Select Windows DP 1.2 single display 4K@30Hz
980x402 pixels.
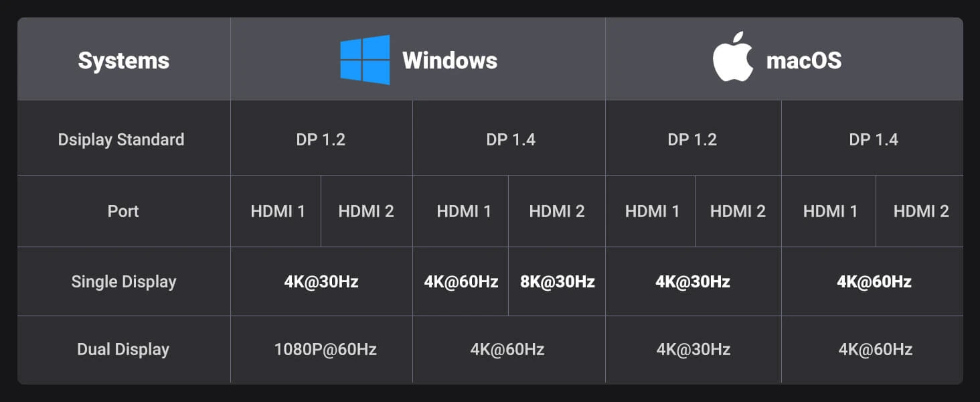(x=321, y=282)
